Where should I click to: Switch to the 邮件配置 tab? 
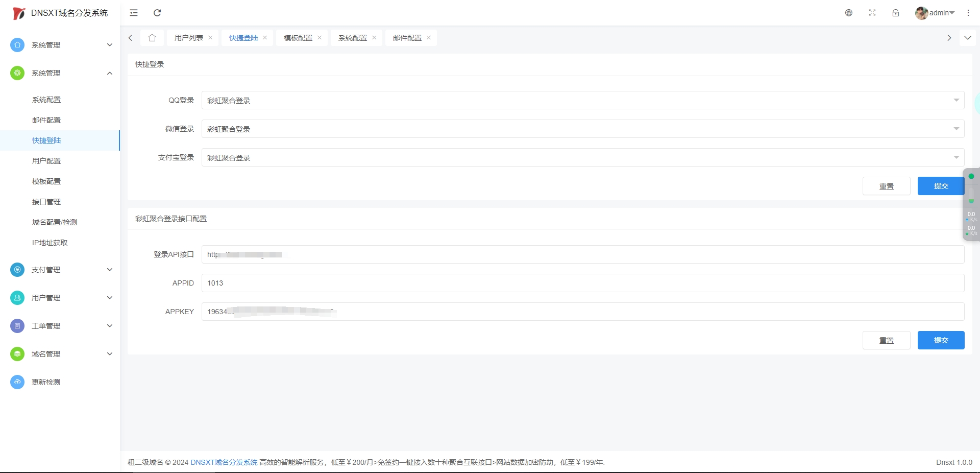(407, 38)
